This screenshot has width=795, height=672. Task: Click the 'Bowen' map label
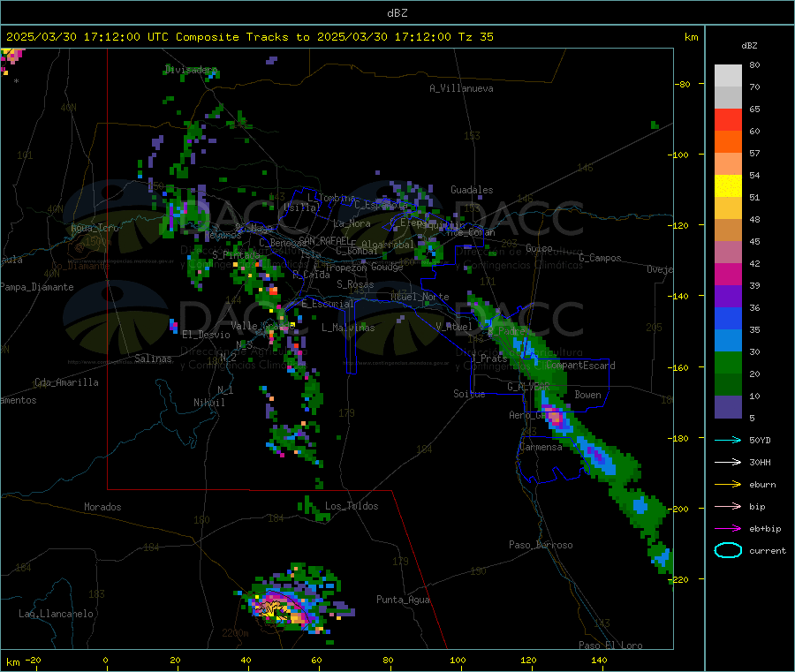coord(587,394)
